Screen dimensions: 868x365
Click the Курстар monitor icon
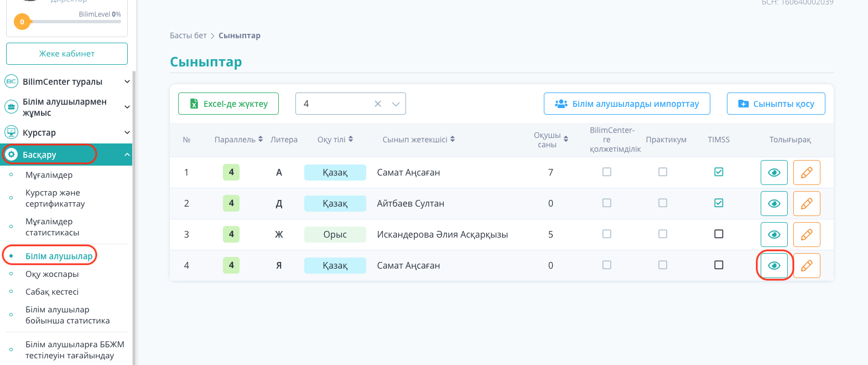pyautogui.click(x=11, y=132)
